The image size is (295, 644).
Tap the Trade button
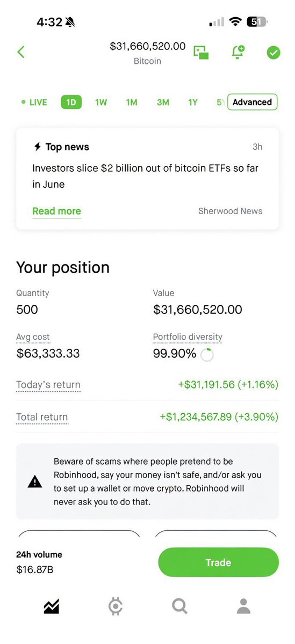(218, 562)
